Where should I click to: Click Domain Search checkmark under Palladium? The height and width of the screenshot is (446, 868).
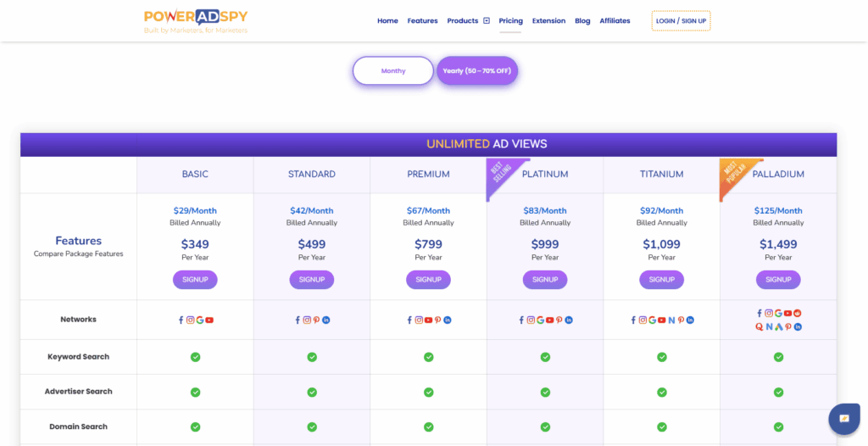point(778,426)
